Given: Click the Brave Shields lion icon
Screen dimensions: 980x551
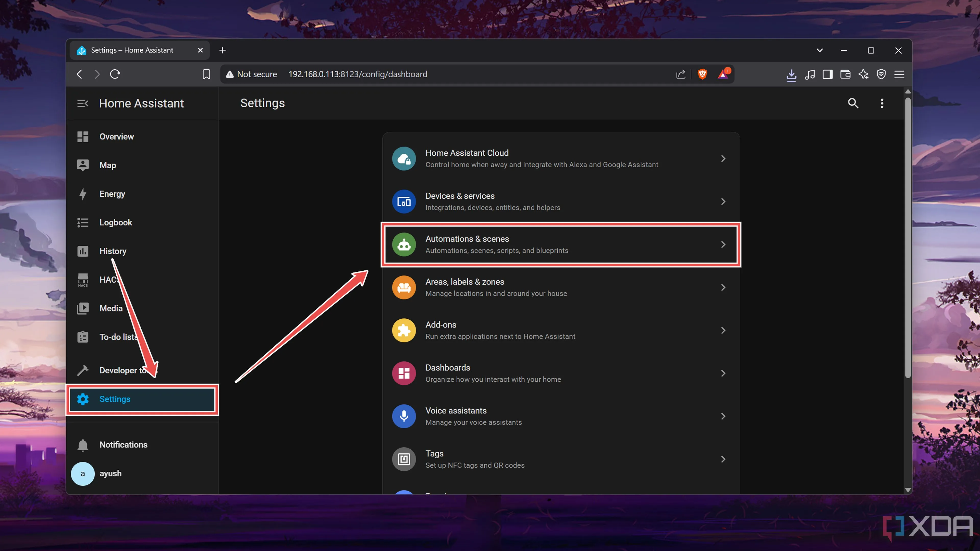Looking at the screenshot, I should click(702, 74).
